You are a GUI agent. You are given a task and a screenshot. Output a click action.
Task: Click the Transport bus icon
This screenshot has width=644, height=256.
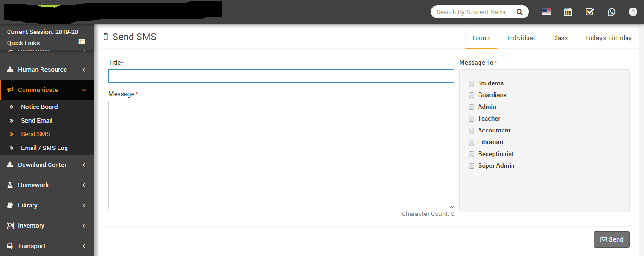[x=10, y=246]
